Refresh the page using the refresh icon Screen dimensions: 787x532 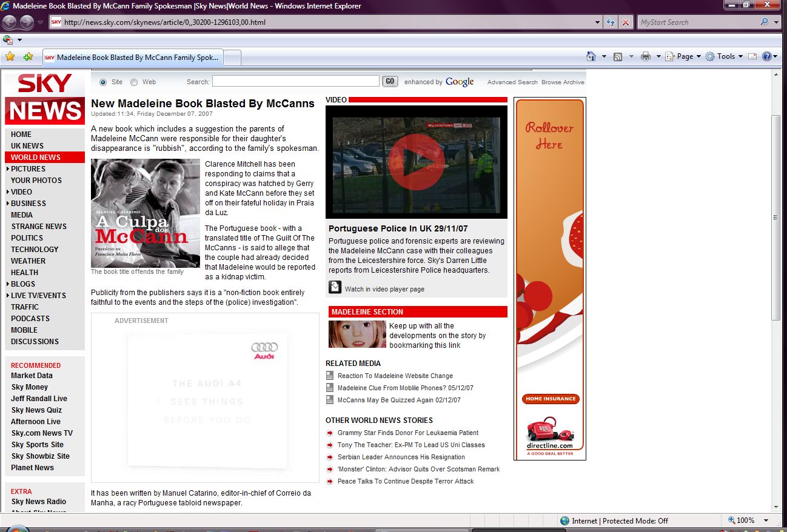611,22
